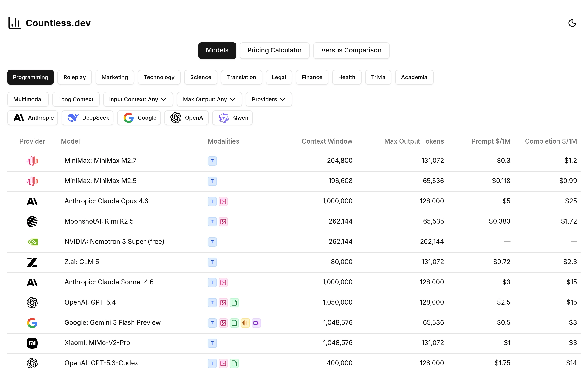Choose the Science category filter
This screenshot has width=588, height=368.
tap(201, 77)
